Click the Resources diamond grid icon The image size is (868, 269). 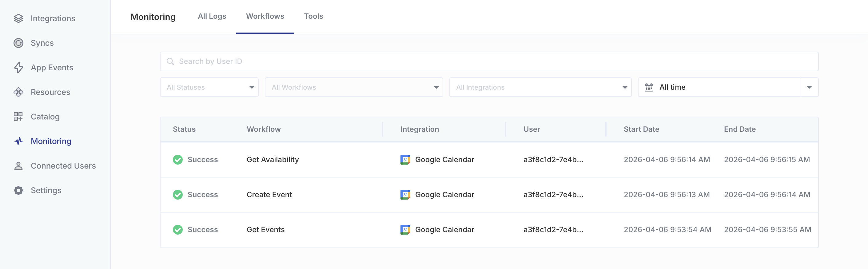18,92
